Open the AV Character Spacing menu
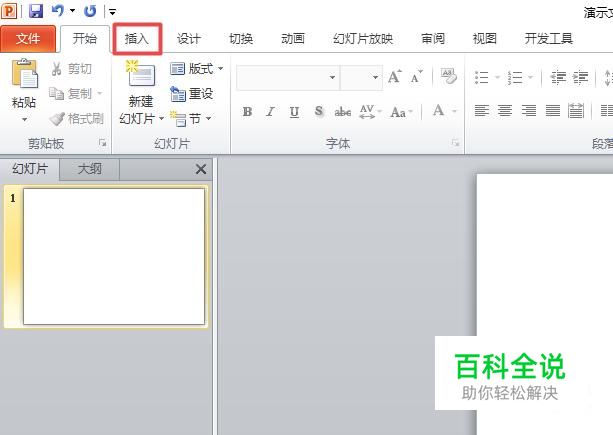Viewport: 613px width, 435px height. [370, 112]
